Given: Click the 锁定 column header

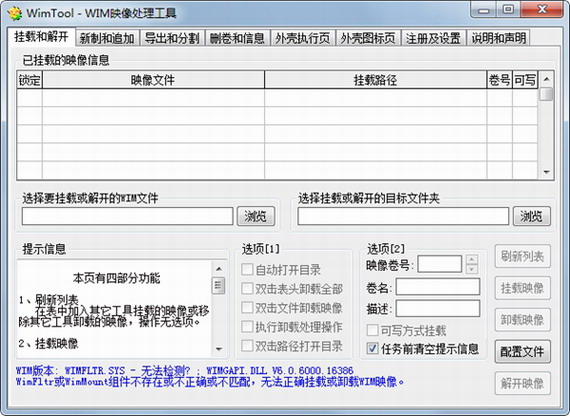Looking at the screenshot, I should (x=29, y=80).
